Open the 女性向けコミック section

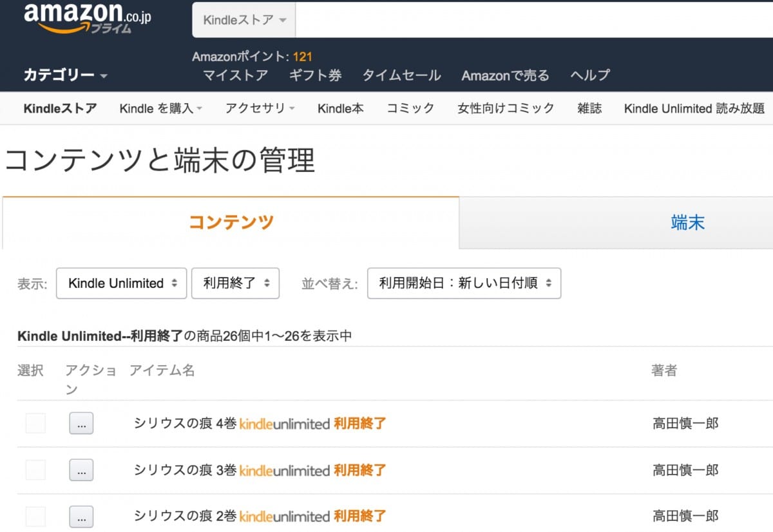click(506, 108)
